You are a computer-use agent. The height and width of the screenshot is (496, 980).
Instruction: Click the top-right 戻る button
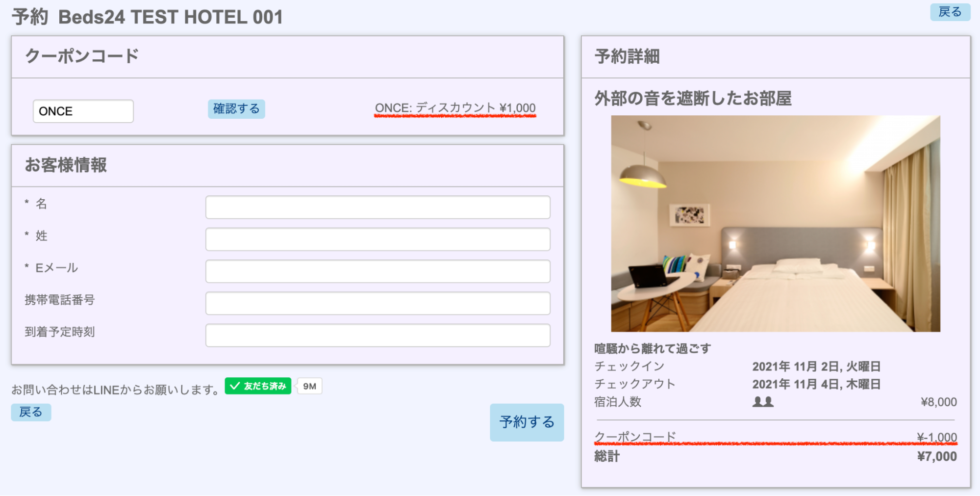pos(950,12)
